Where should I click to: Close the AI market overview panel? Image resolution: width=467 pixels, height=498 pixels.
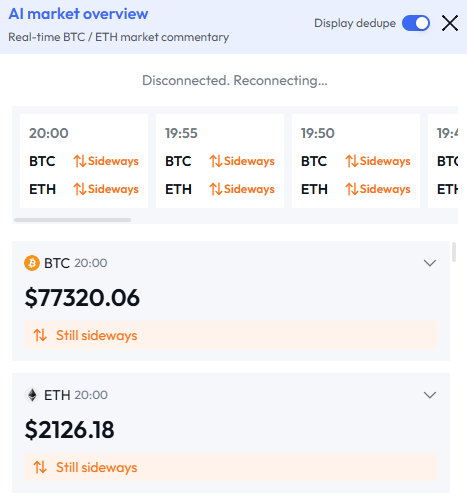point(450,23)
